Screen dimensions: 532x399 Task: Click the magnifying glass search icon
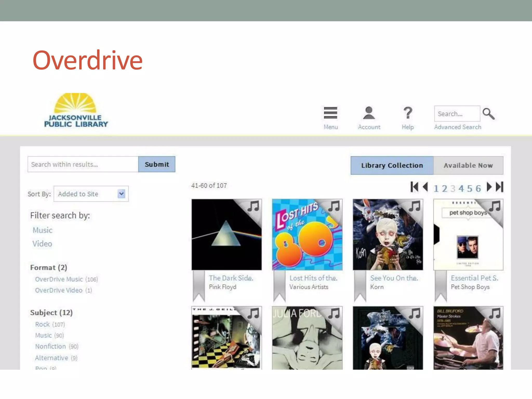(x=489, y=114)
